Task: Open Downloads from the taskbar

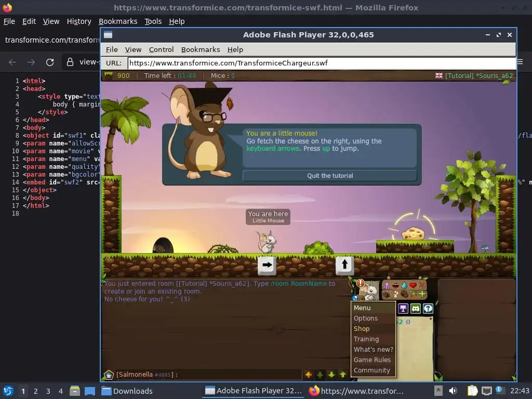Action: [x=127, y=391]
